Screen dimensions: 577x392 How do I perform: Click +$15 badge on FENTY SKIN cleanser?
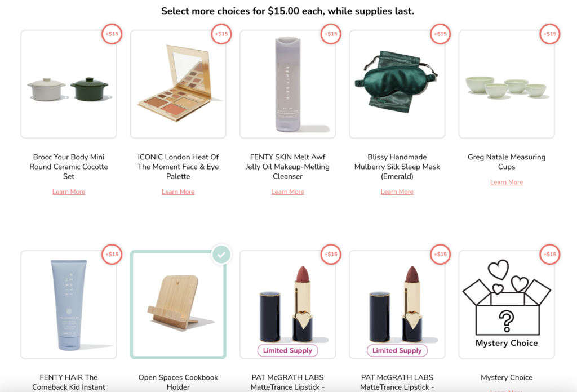(331, 34)
